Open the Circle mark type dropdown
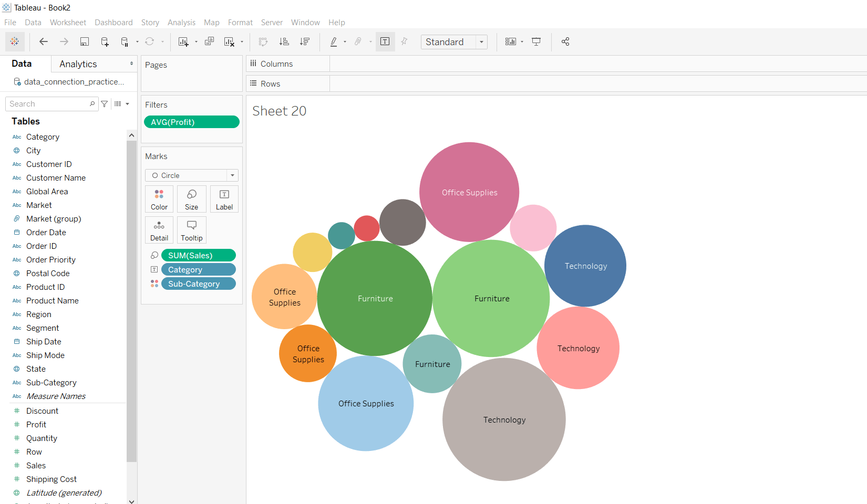The image size is (867, 504). pos(192,175)
